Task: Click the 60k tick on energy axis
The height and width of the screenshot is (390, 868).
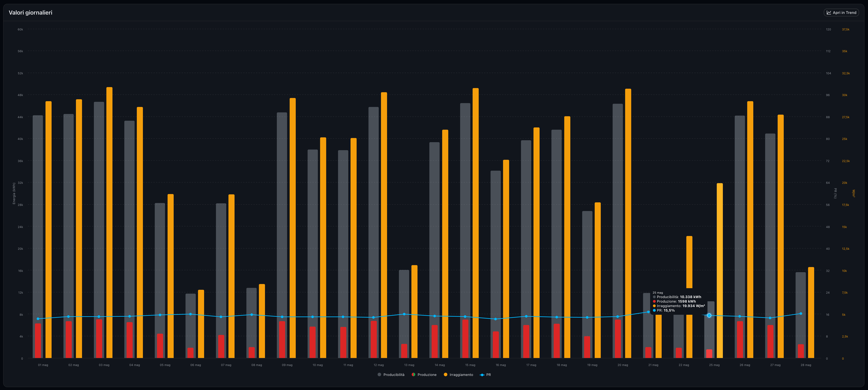Action: (x=20, y=29)
